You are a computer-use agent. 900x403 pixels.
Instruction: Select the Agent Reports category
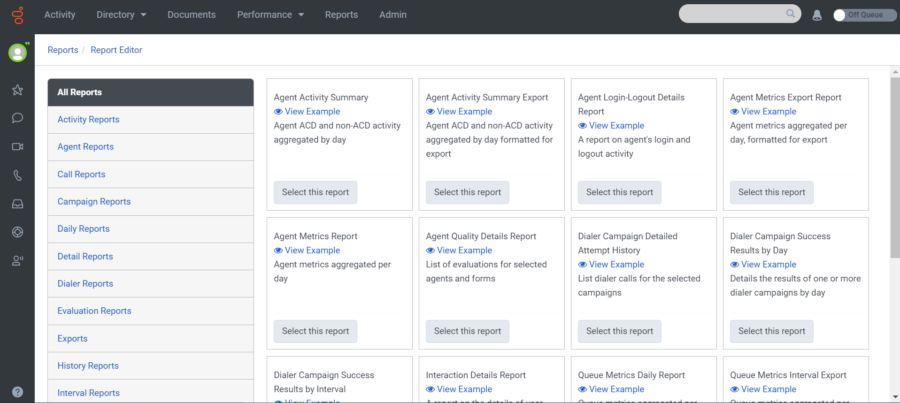150,147
